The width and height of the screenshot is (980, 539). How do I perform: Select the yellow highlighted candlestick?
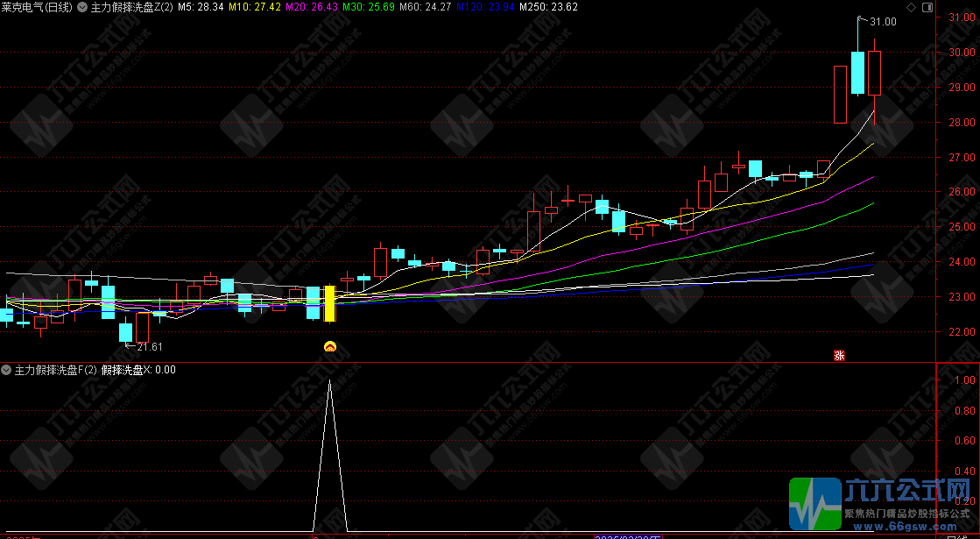coord(330,304)
